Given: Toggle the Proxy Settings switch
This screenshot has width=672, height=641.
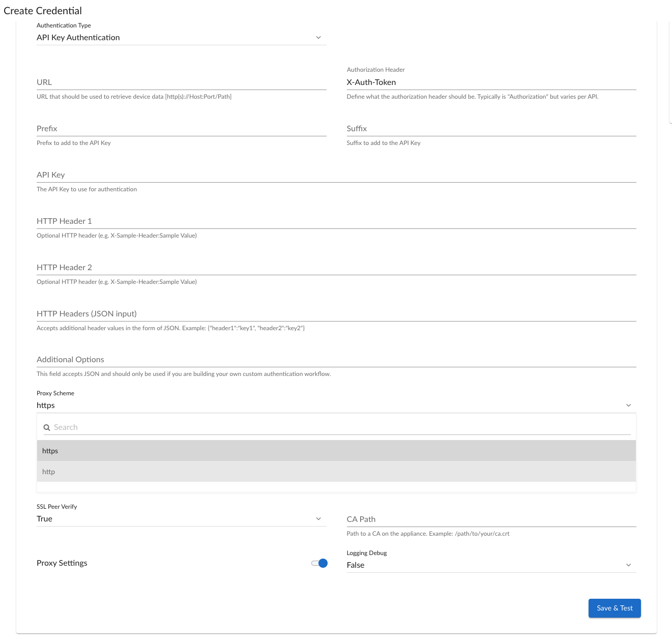Looking at the screenshot, I should pos(319,563).
